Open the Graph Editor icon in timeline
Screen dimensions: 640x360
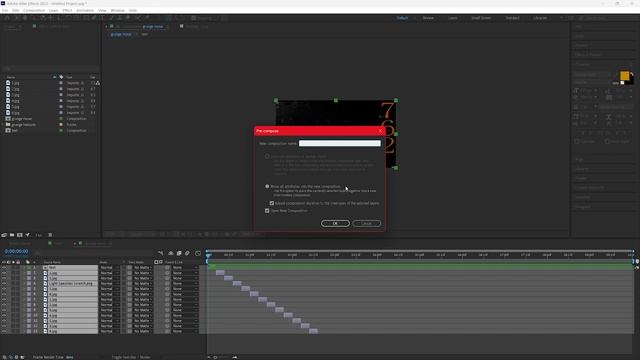click(198, 253)
